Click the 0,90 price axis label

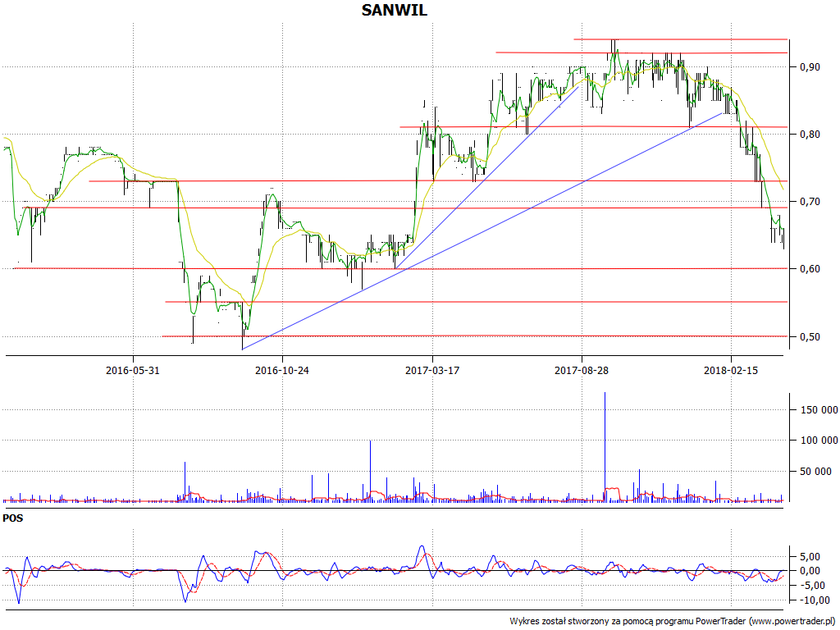pyautogui.click(x=810, y=67)
